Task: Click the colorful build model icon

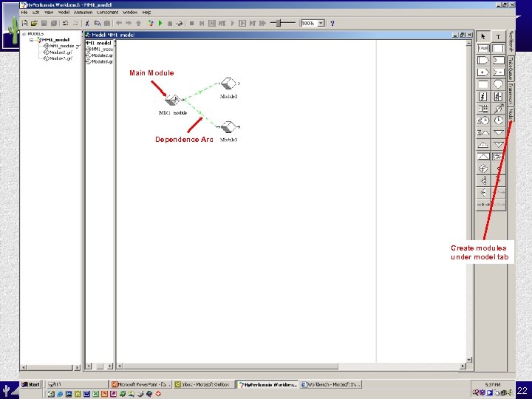Action: tap(151, 23)
